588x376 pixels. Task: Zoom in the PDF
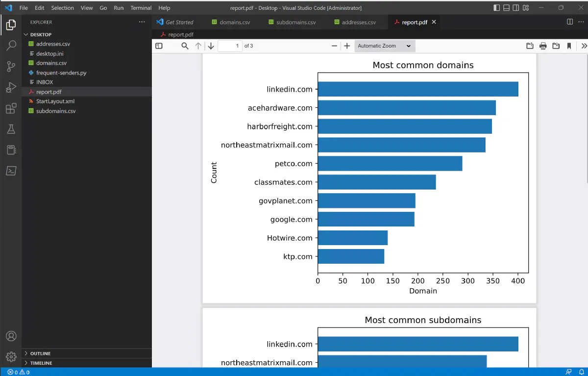click(x=347, y=46)
